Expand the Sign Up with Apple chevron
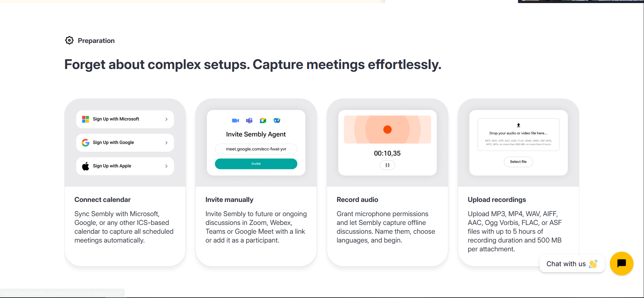The height and width of the screenshot is (298, 644). (166, 166)
